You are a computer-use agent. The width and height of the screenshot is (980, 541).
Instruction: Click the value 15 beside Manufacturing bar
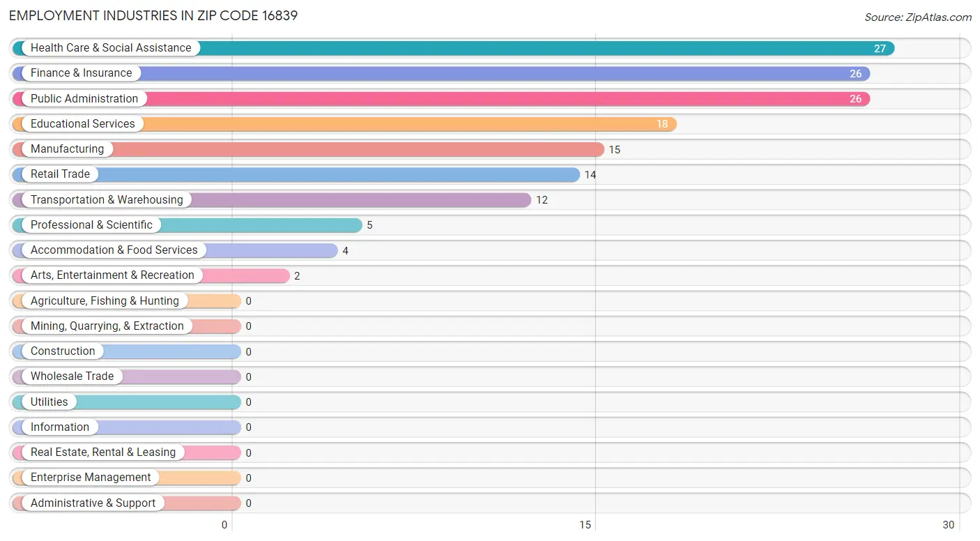pyautogui.click(x=614, y=150)
